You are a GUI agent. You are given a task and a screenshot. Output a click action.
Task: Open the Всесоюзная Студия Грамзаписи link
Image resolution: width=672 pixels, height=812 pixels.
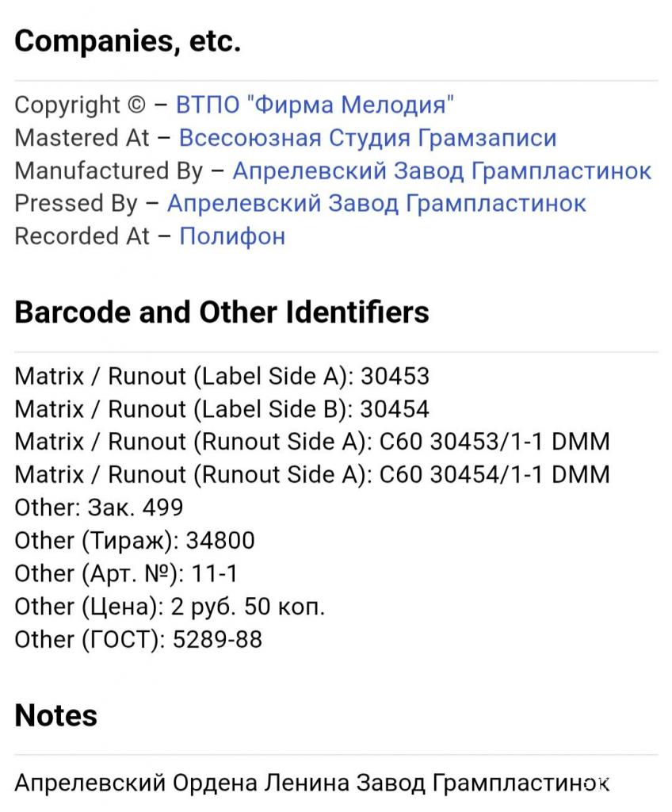(x=368, y=138)
